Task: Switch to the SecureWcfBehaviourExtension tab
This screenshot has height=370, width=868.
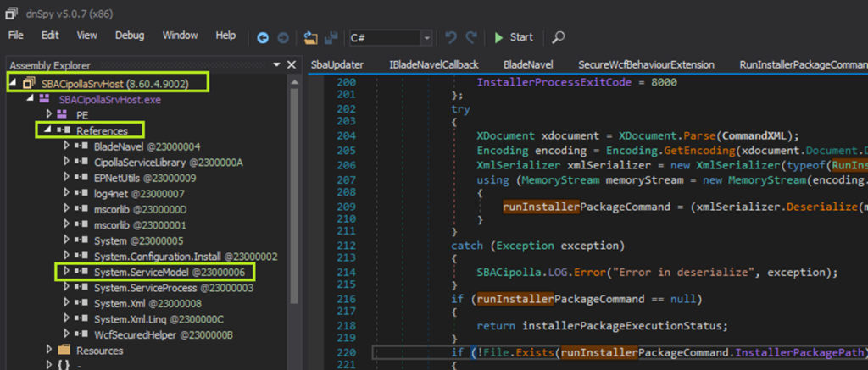Action: point(646,64)
